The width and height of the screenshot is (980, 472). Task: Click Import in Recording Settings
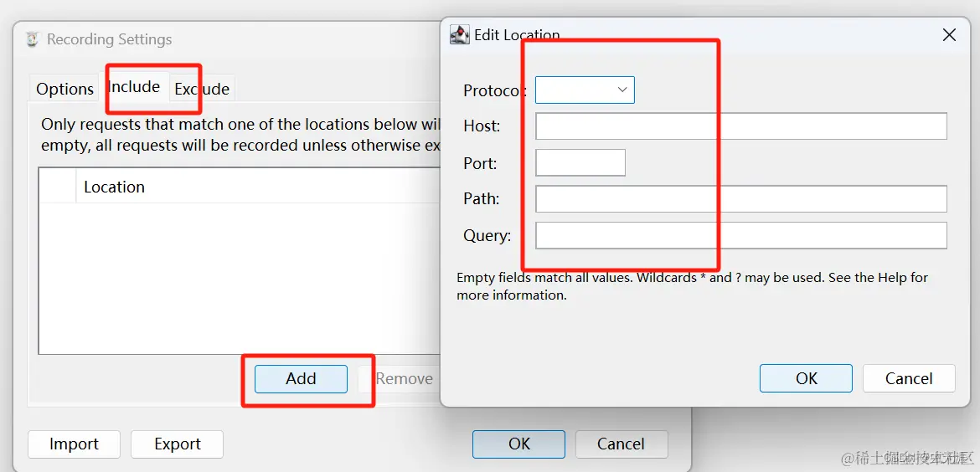[x=74, y=444]
